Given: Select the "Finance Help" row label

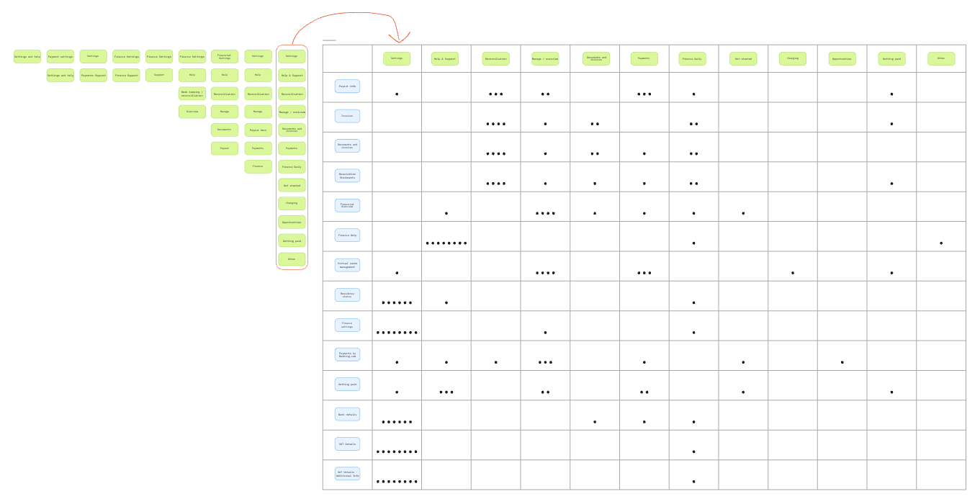Looking at the screenshot, I should (347, 235).
